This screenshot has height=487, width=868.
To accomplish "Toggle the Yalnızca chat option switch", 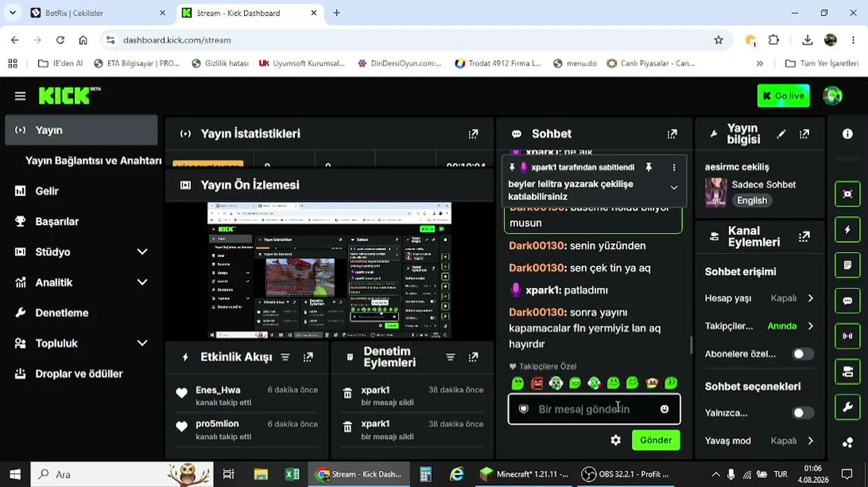I will 802,413.
